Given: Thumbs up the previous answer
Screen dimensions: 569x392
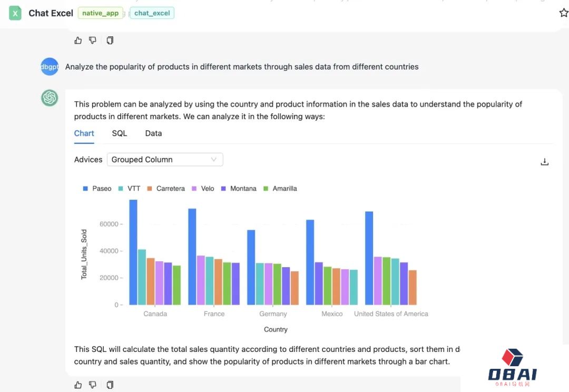Looking at the screenshot, I should 79,40.
